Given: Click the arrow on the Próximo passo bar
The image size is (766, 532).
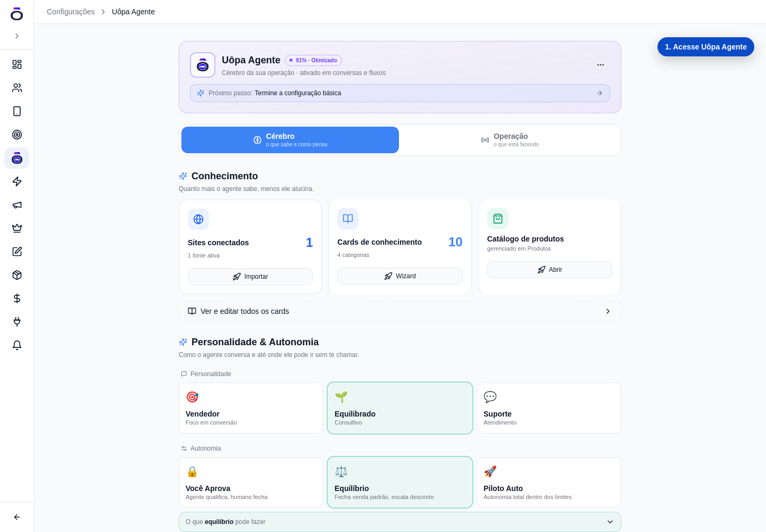Looking at the screenshot, I should 600,93.
